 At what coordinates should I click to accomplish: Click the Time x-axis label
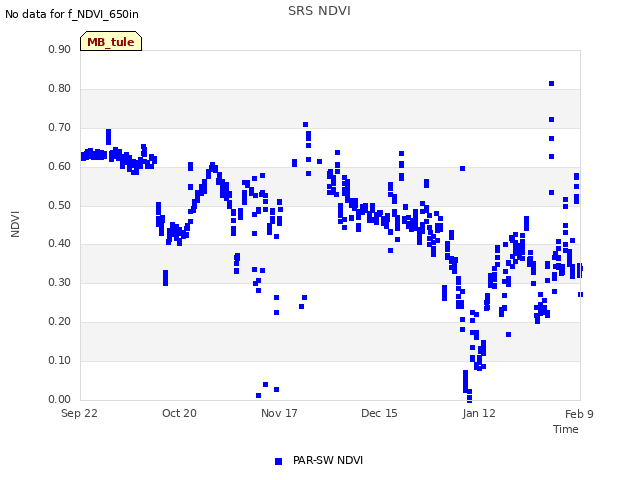click(566, 429)
